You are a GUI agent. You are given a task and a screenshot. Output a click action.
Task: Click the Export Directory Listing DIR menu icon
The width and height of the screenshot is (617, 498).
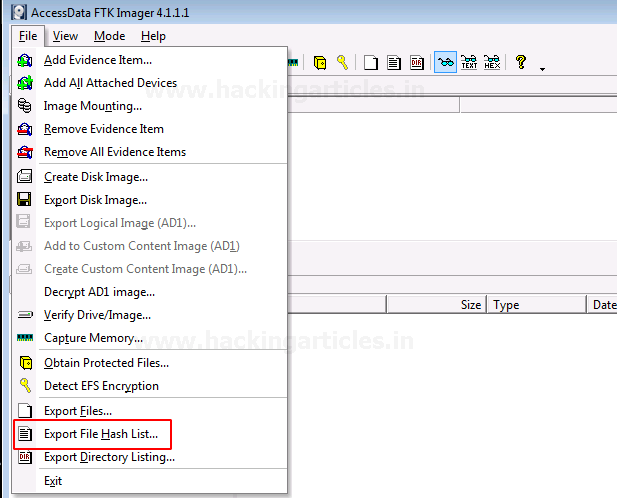click(25, 457)
